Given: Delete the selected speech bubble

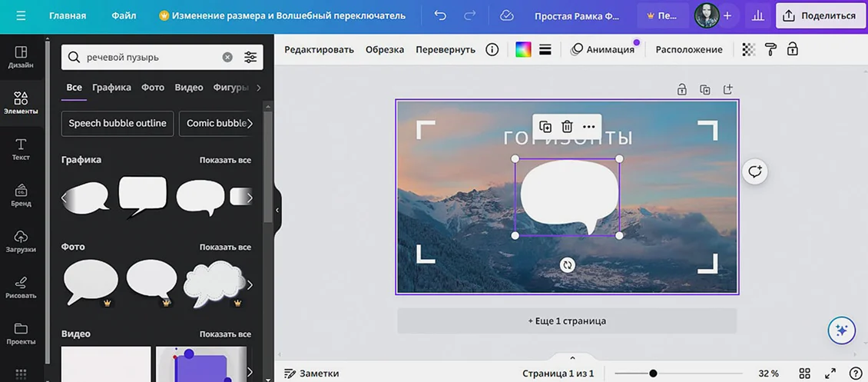Looking at the screenshot, I should [x=567, y=127].
